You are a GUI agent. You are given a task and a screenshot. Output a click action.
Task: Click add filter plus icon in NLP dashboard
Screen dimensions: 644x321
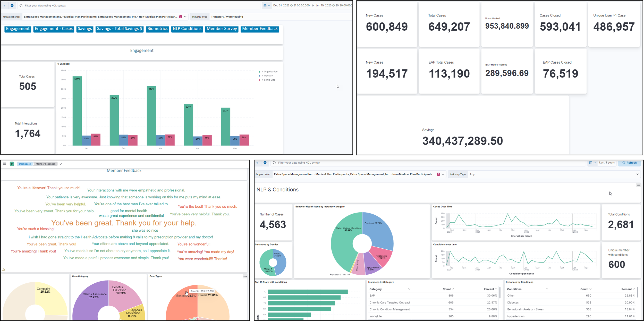click(265, 163)
